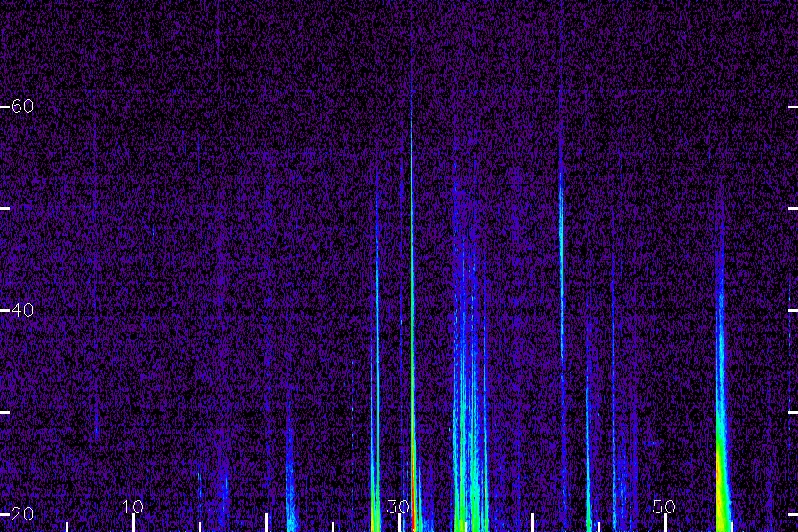The image size is (798, 532).
Task: Click the "10" label on the horizontal axis
Action: coord(133,506)
